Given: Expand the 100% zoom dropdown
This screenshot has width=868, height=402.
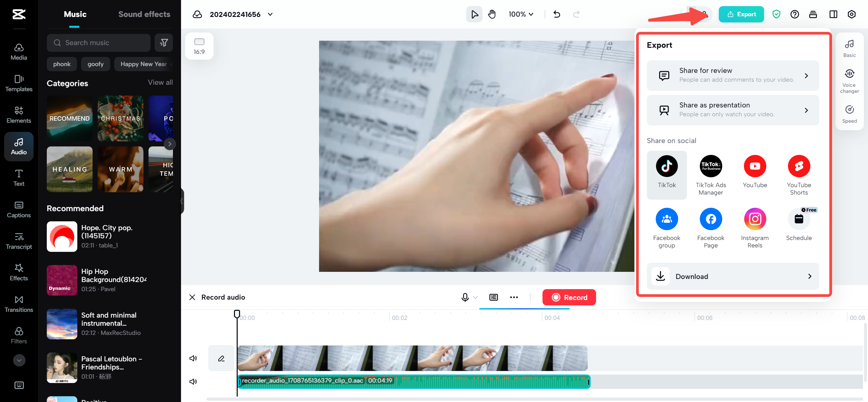Looking at the screenshot, I should [x=521, y=14].
